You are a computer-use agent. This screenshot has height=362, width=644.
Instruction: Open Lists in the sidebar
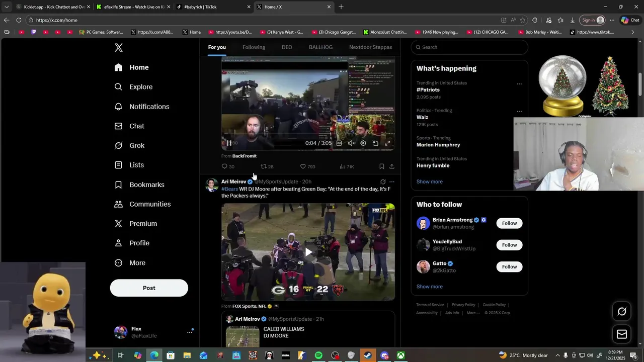(x=129, y=165)
